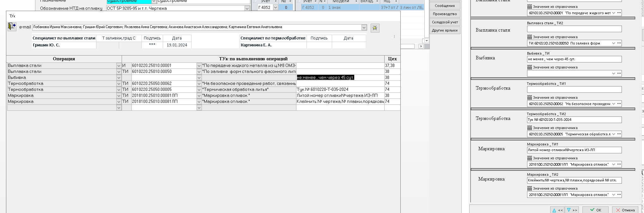The image size is (644, 213).
Task: Click the sun icon next to e-mail field
Action: coord(375,28)
